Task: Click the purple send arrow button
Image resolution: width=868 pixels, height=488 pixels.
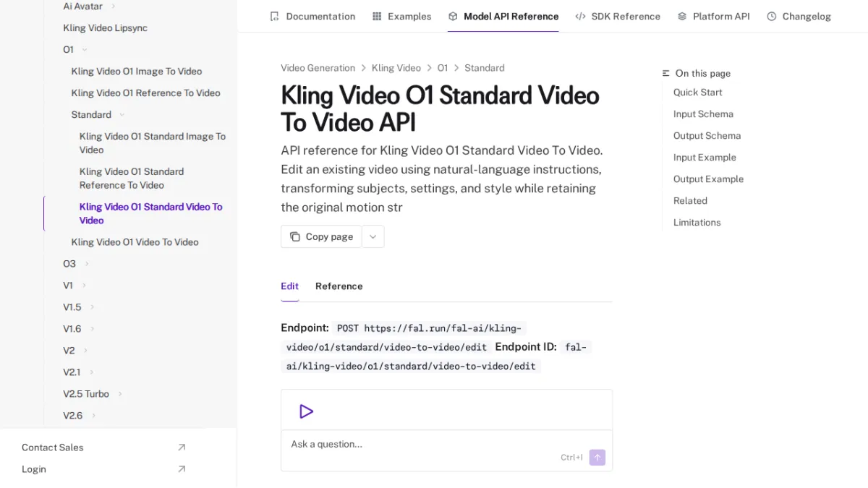Action: click(597, 457)
